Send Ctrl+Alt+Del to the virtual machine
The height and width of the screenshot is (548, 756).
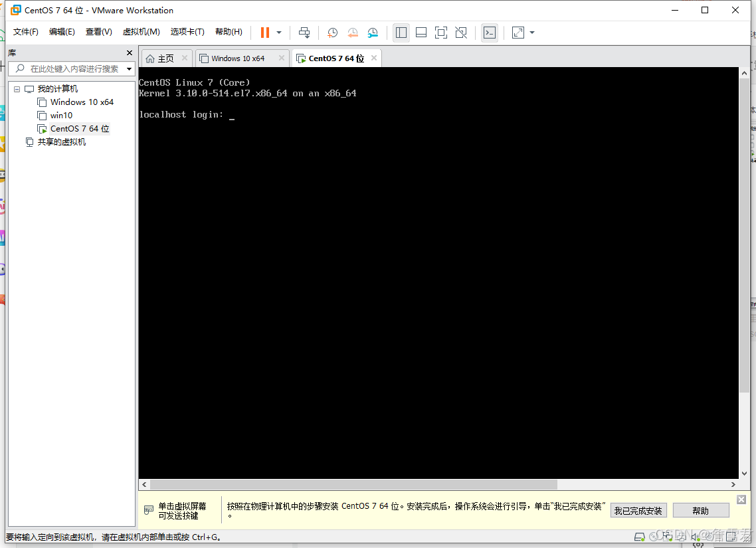coord(304,33)
